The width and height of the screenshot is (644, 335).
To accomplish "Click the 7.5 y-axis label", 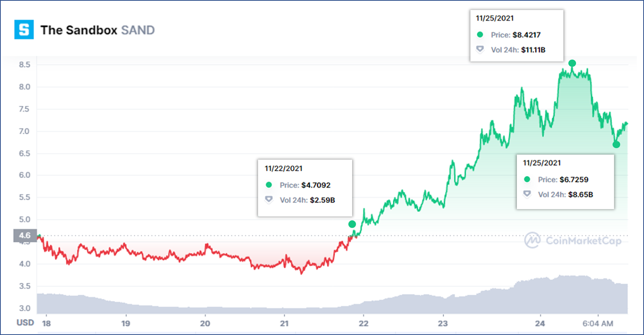I will click(x=25, y=109).
